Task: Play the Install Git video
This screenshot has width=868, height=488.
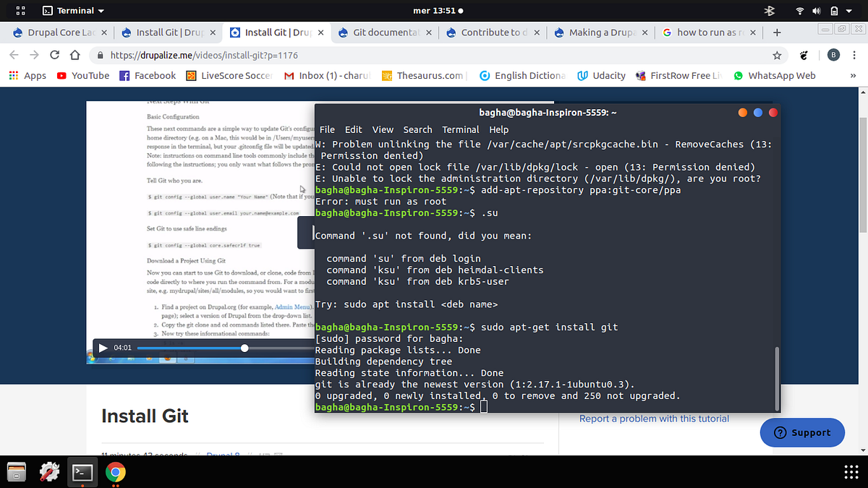Action: coord(103,348)
